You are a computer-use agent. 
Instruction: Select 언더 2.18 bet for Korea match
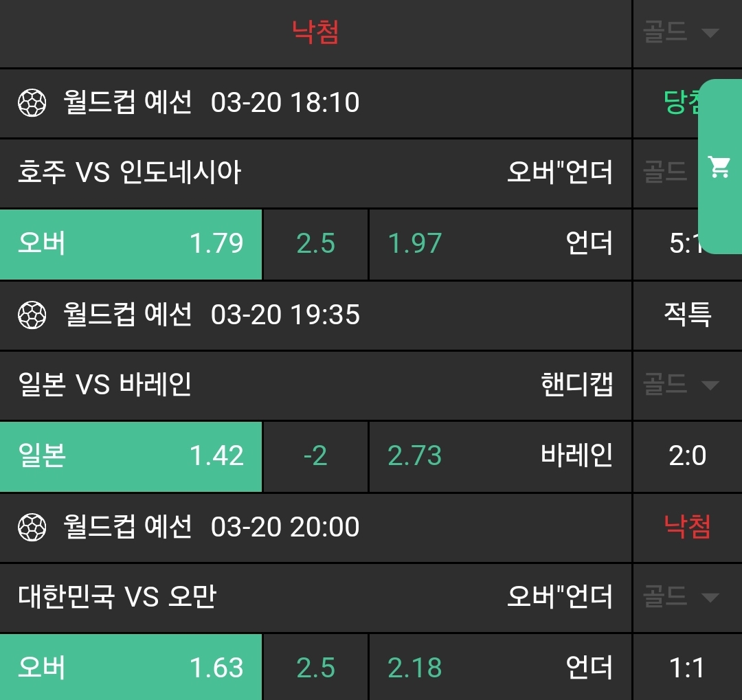coord(499,668)
